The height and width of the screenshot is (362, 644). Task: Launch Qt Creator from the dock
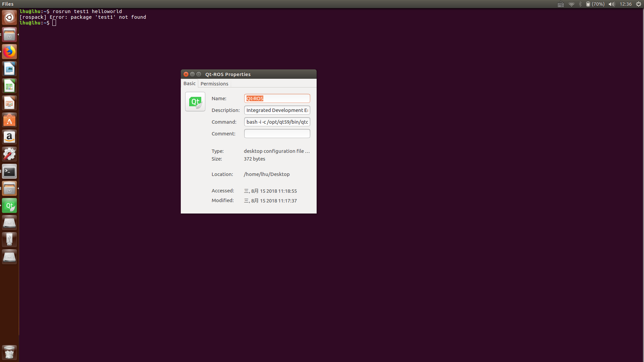9,205
